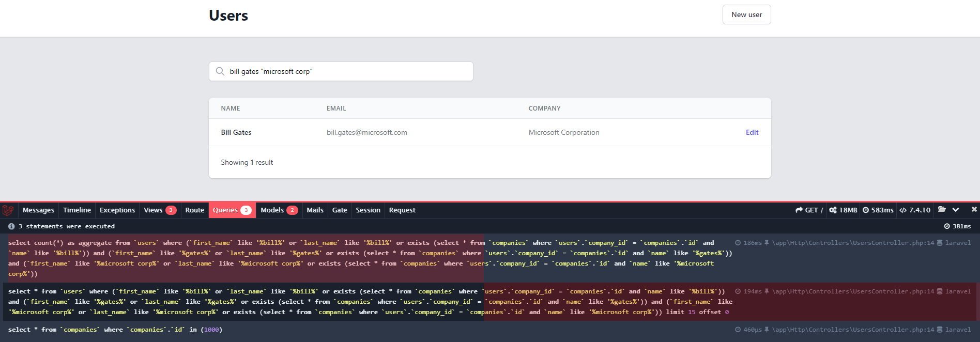Screen dimensions: 980x342
Task: Click the select count(*) aggregate query
Action: pyautogui.click(x=370, y=258)
